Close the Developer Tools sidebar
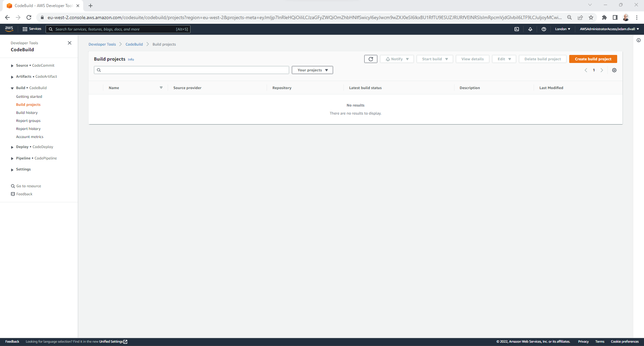644x346 pixels. (x=69, y=43)
